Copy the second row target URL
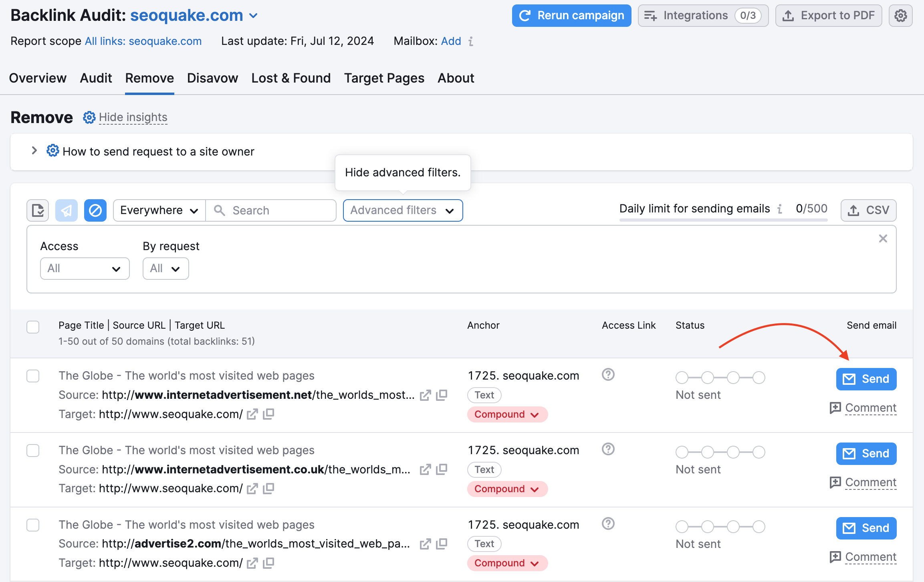 coord(268,488)
